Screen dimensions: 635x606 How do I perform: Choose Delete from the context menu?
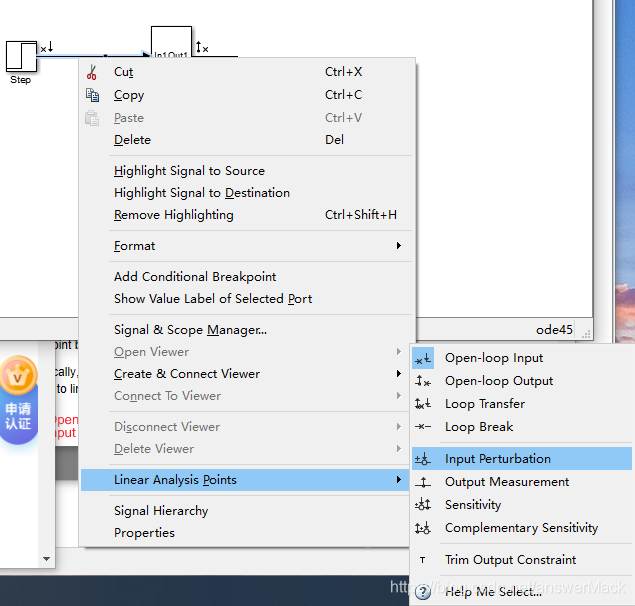[x=248, y=140]
